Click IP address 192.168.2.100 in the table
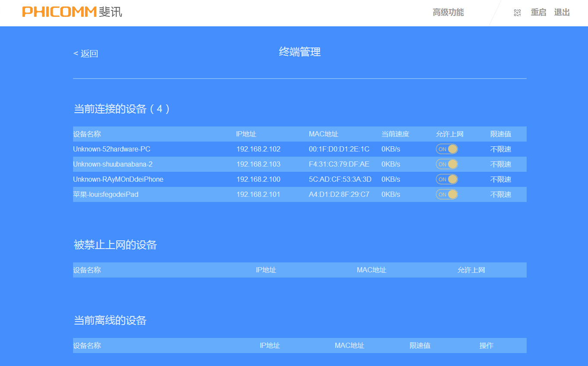 point(258,179)
